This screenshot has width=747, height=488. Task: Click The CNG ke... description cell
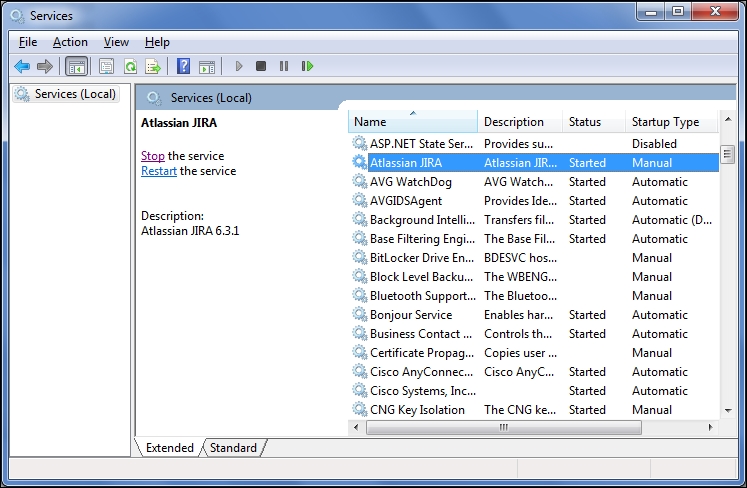point(520,409)
